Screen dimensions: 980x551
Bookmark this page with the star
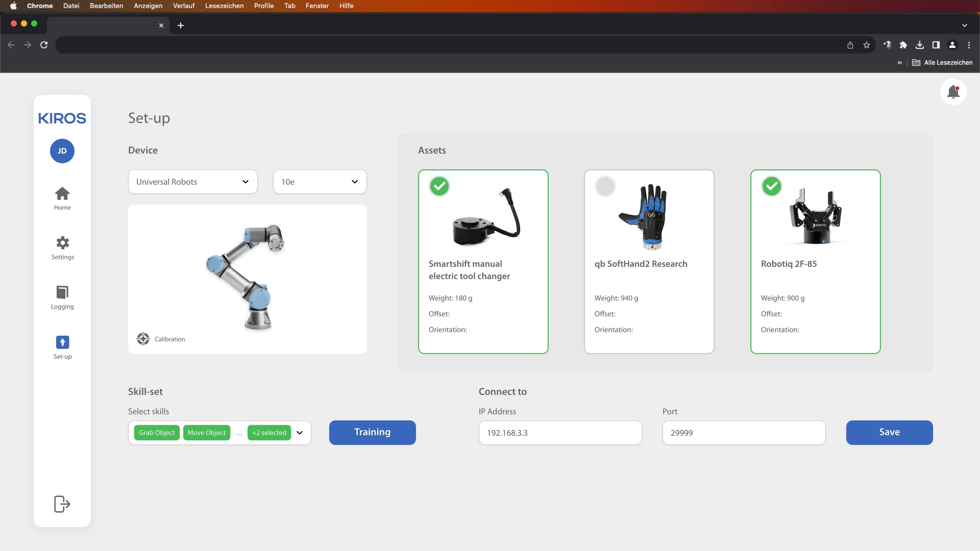(x=867, y=45)
